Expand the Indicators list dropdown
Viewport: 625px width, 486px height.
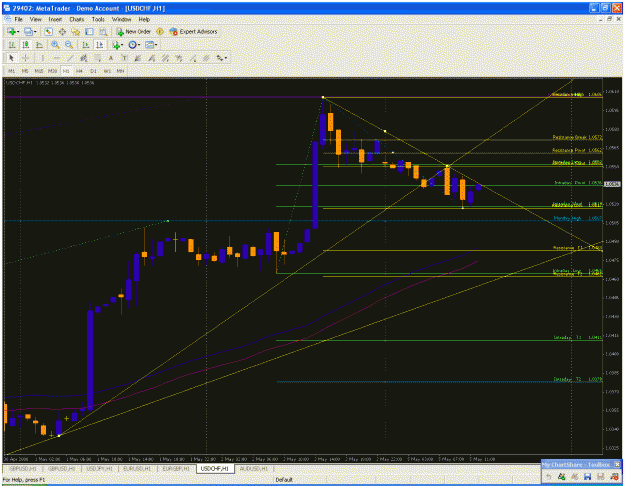pyautogui.click(x=122, y=45)
